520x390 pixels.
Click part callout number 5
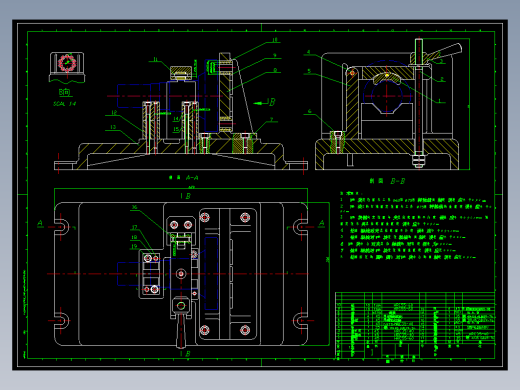[309, 71]
